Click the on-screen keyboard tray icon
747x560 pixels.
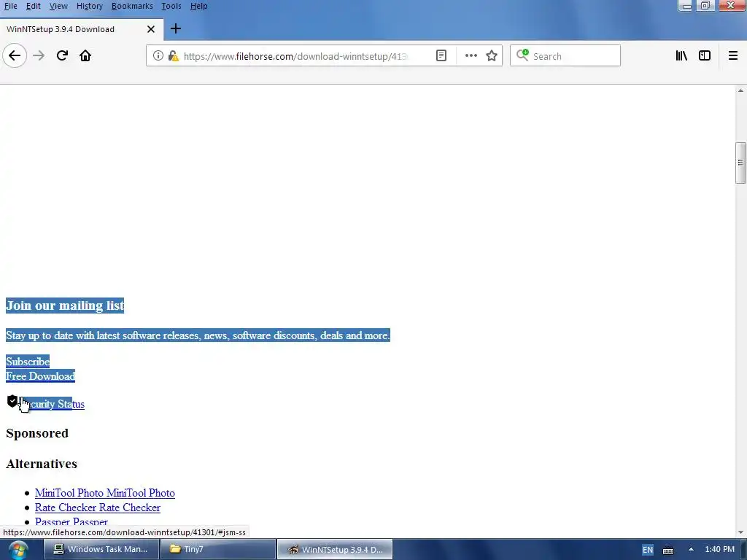click(668, 550)
